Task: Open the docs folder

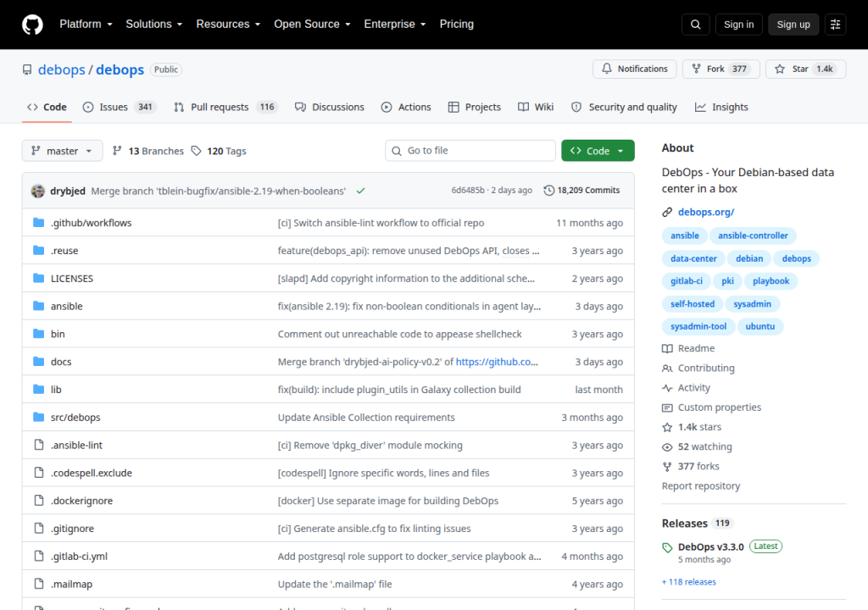Action: [x=61, y=362]
